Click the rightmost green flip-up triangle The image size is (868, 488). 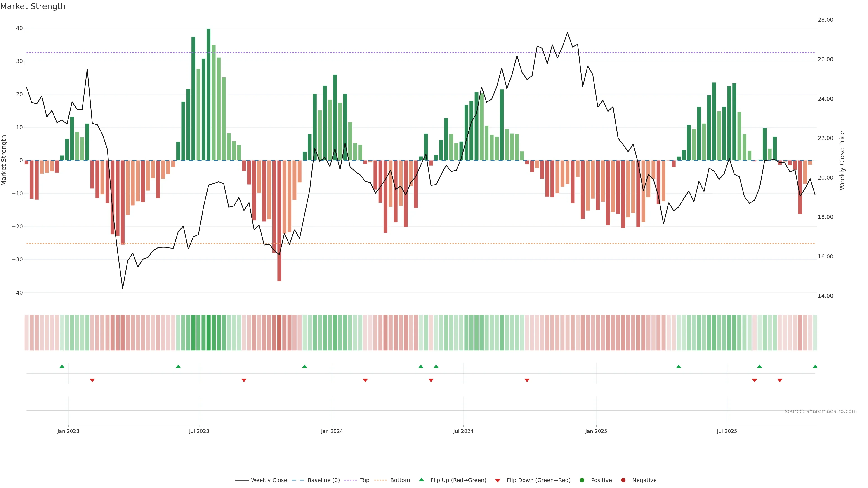tap(815, 366)
